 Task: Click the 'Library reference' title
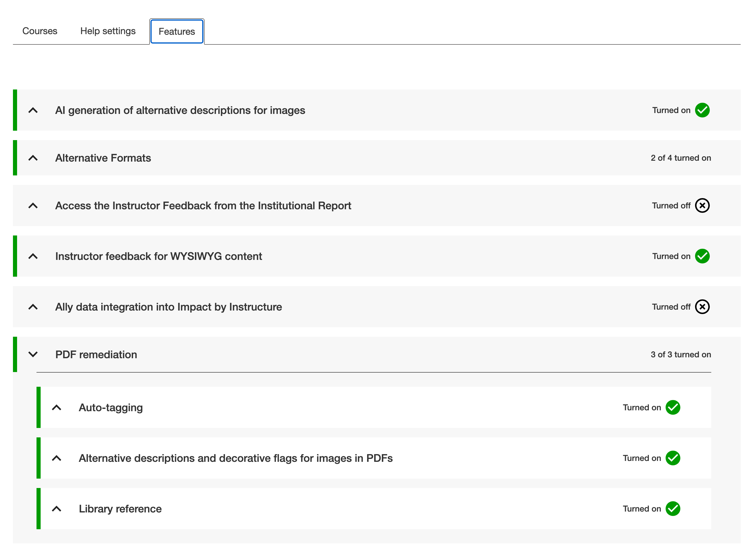pyautogui.click(x=120, y=509)
